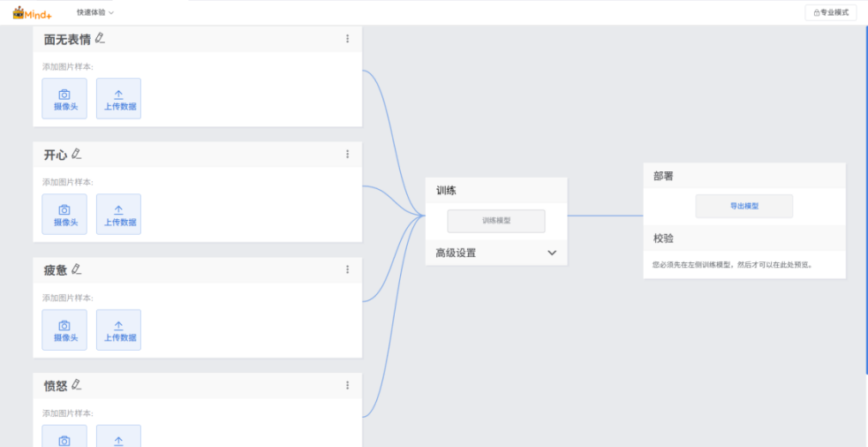Open three-dot menu for 疲惫 class
868x447 pixels.
348,269
